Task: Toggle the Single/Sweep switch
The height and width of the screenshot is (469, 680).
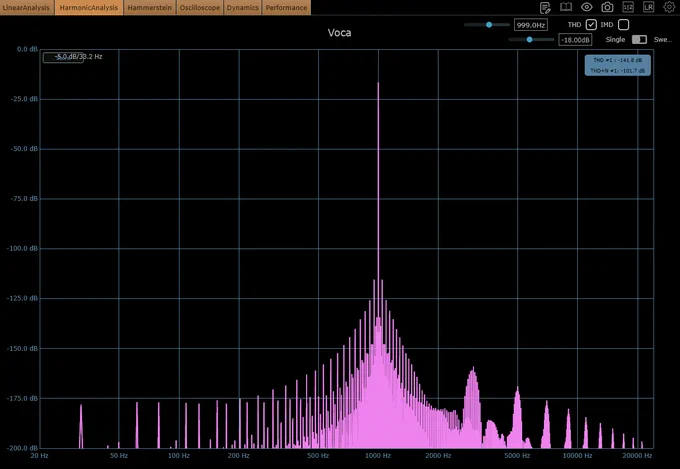Action: [639, 39]
